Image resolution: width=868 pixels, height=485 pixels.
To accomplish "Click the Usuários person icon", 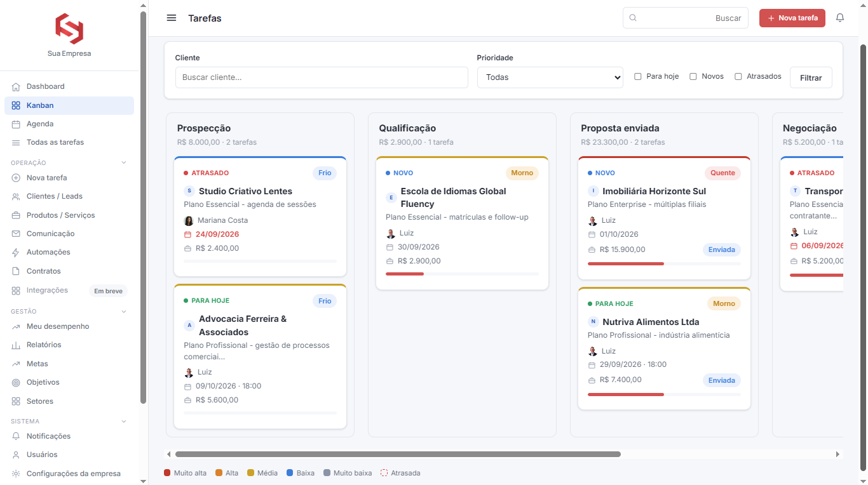I will [x=16, y=455].
